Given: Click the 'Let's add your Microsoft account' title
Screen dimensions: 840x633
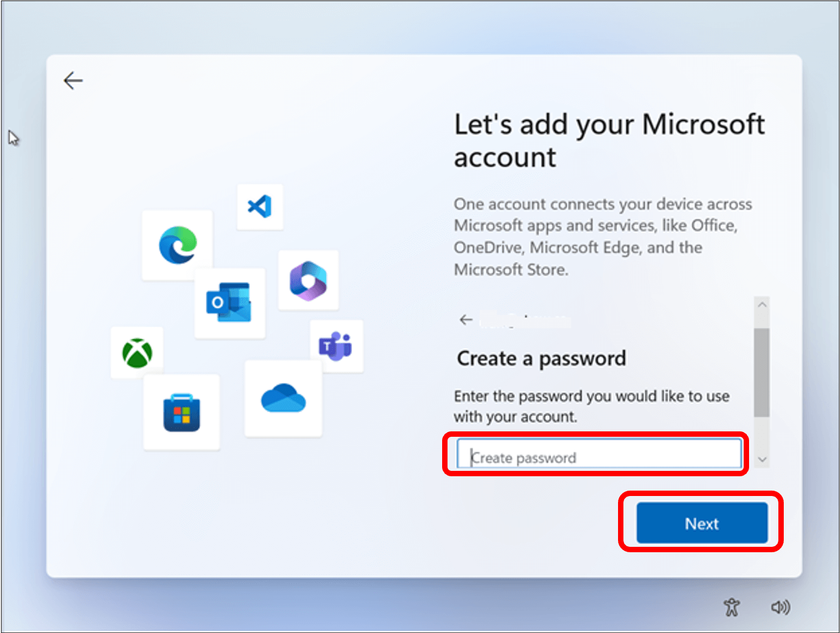Looking at the screenshot, I should [609, 141].
